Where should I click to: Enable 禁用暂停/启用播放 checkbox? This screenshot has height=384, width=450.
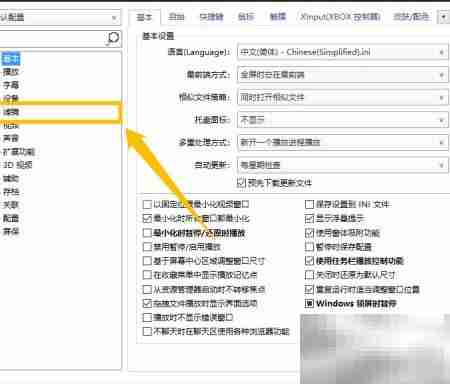[147, 247]
